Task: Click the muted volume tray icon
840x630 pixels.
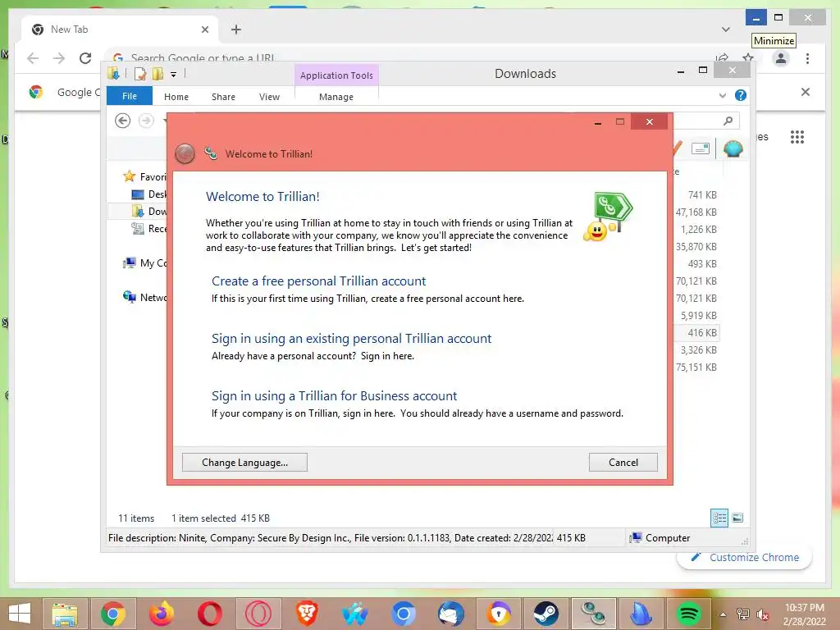Action: pos(762,614)
